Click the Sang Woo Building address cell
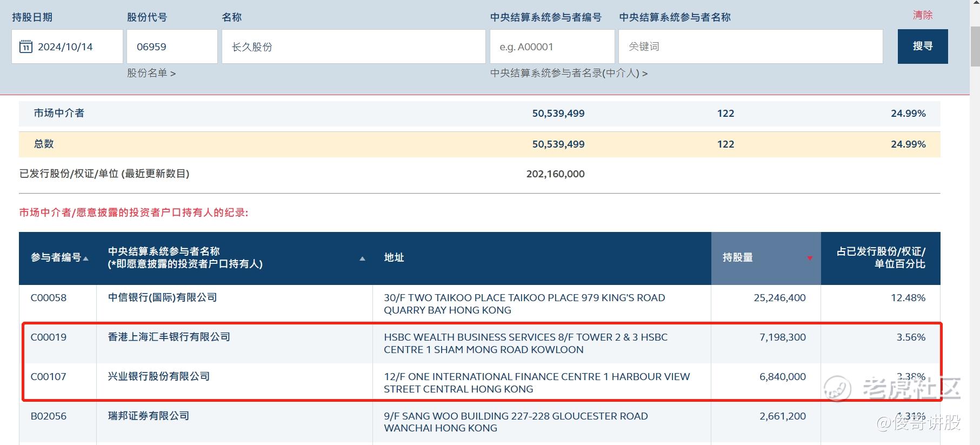The height and width of the screenshot is (445, 980). tap(516, 422)
